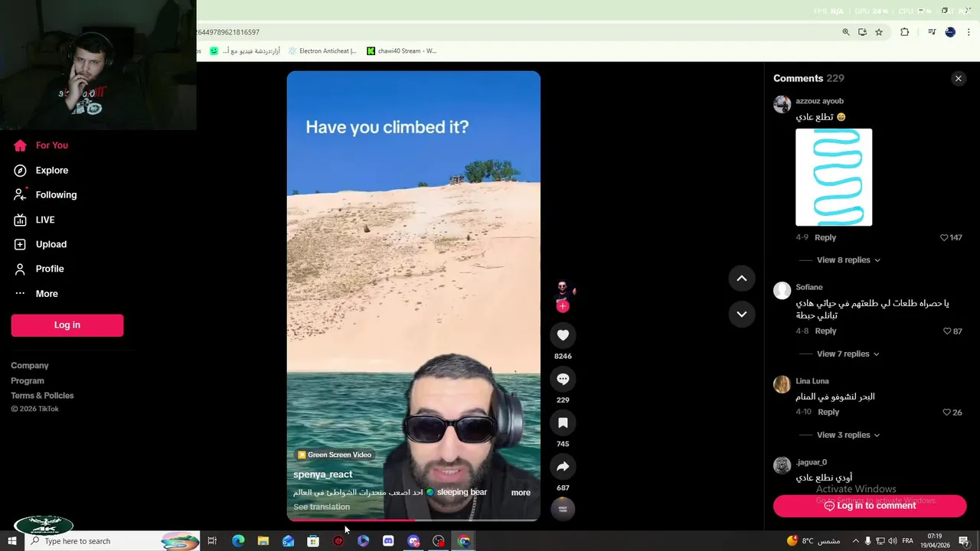This screenshot has height=551, width=980.
Task: Open the media control music-note icon
Action: [x=932, y=32]
